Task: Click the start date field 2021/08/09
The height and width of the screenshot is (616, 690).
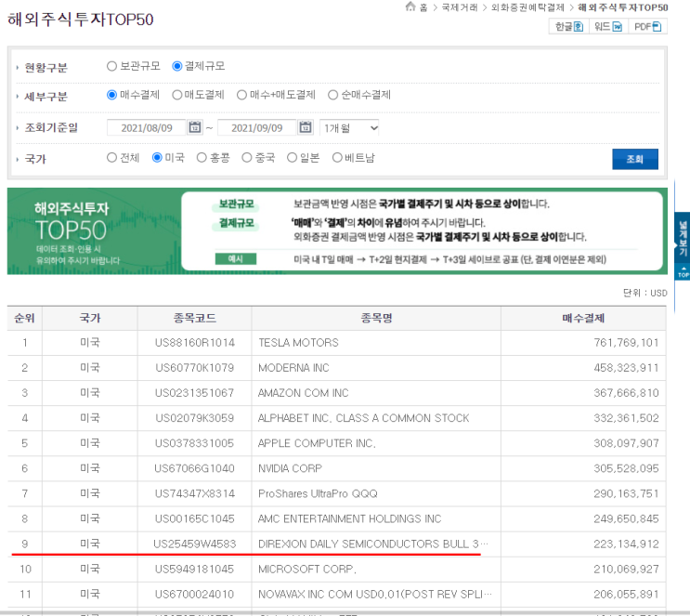Action: click(146, 128)
